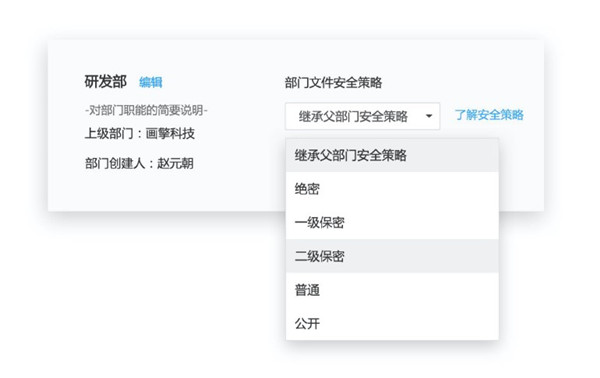The width and height of the screenshot is (600, 378).
Task: Click the empty bottom-left area of the department card
Action: [x=165, y=191]
